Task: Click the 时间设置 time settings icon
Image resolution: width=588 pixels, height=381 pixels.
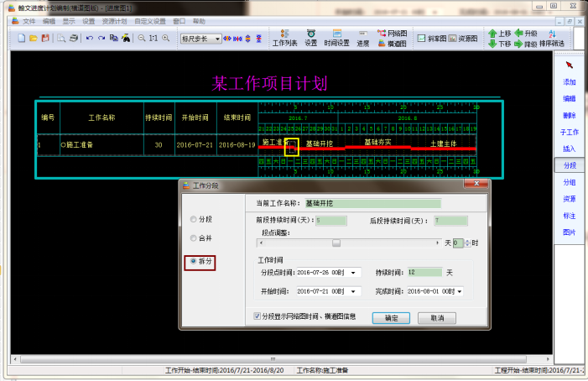Action: tap(336, 38)
